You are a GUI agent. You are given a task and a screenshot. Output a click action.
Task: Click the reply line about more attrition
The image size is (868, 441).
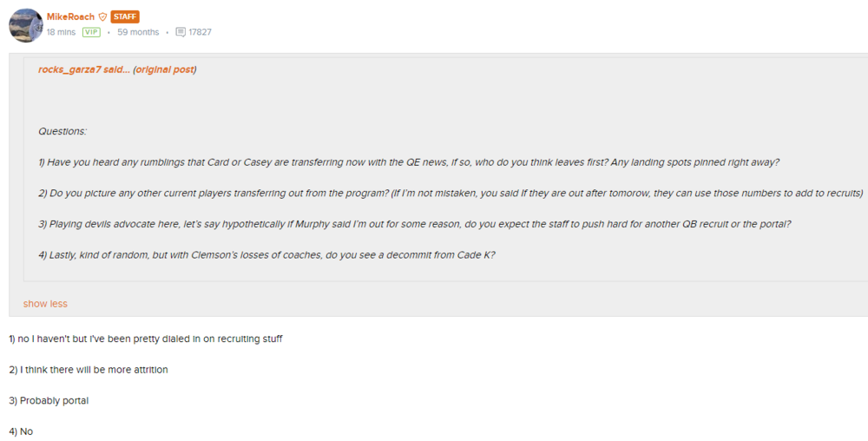88,370
